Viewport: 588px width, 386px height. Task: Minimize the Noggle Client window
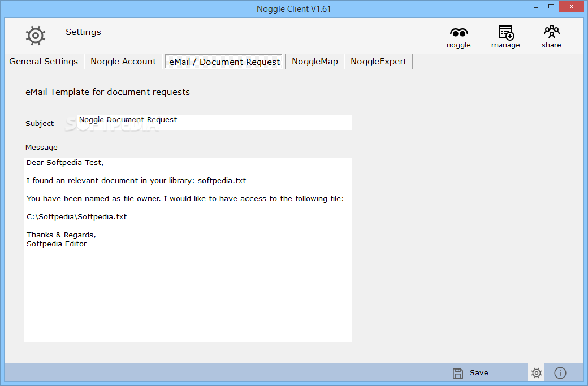pos(536,7)
